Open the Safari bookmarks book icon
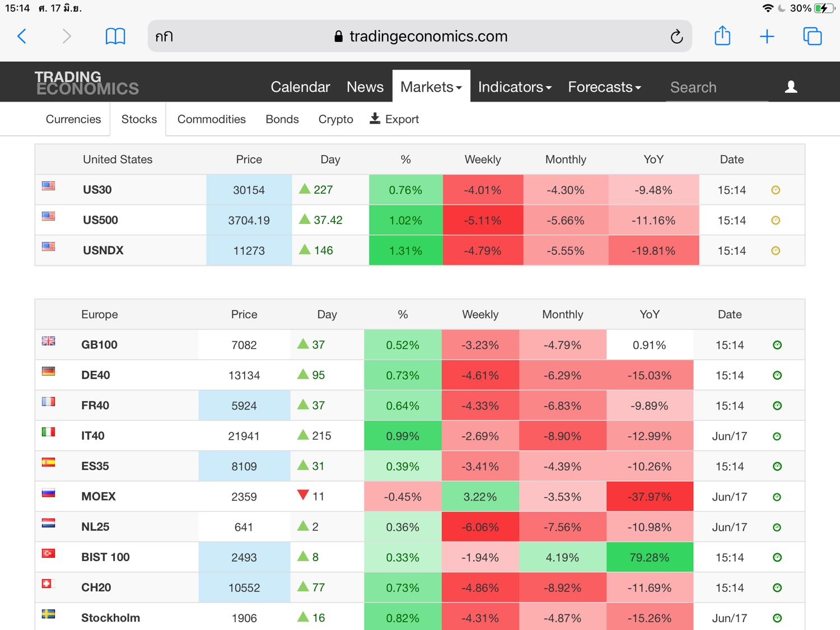The height and width of the screenshot is (630, 840). 115,36
